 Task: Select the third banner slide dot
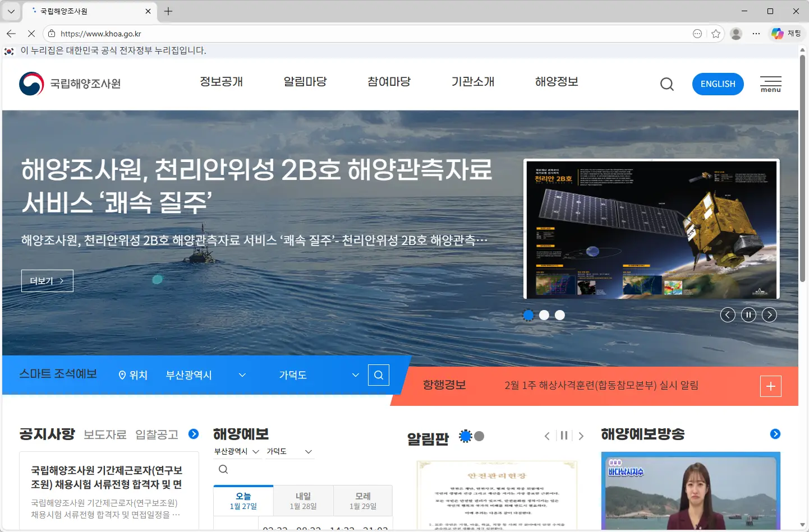coord(559,315)
